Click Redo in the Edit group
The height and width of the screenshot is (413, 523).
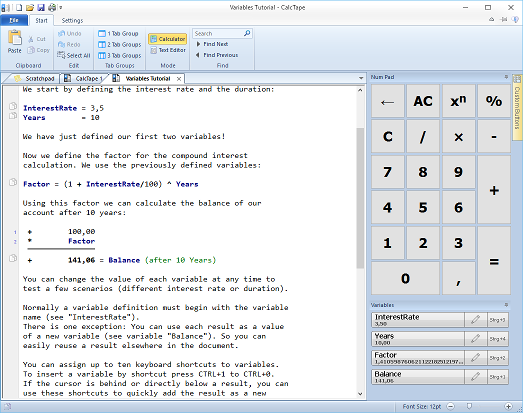click(x=69, y=44)
